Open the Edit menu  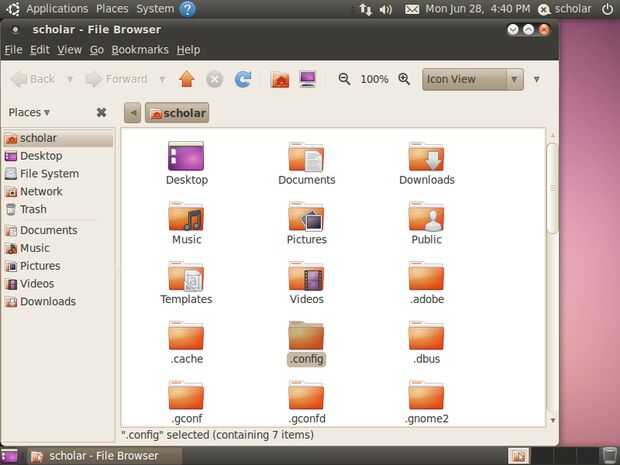point(40,50)
